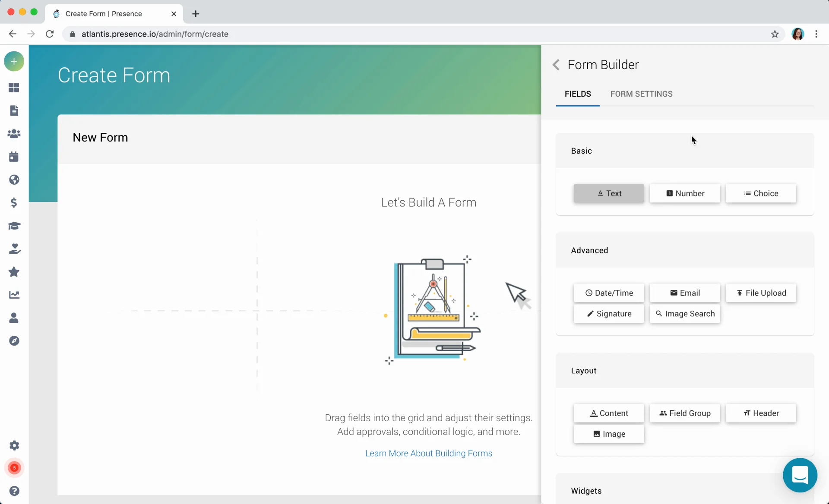Open the graduation cap icon in sidebar
Viewport: 829px width, 504px height.
[14, 226]
